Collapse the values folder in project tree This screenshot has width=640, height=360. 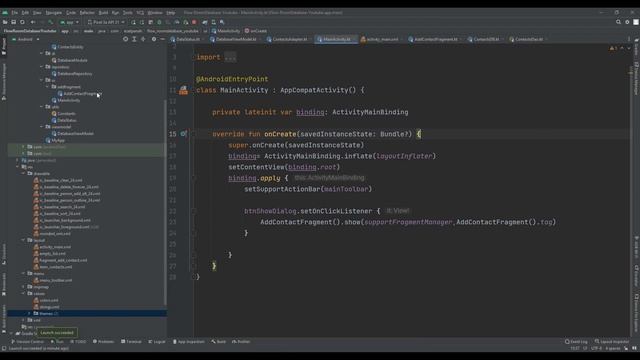point(24,293)
